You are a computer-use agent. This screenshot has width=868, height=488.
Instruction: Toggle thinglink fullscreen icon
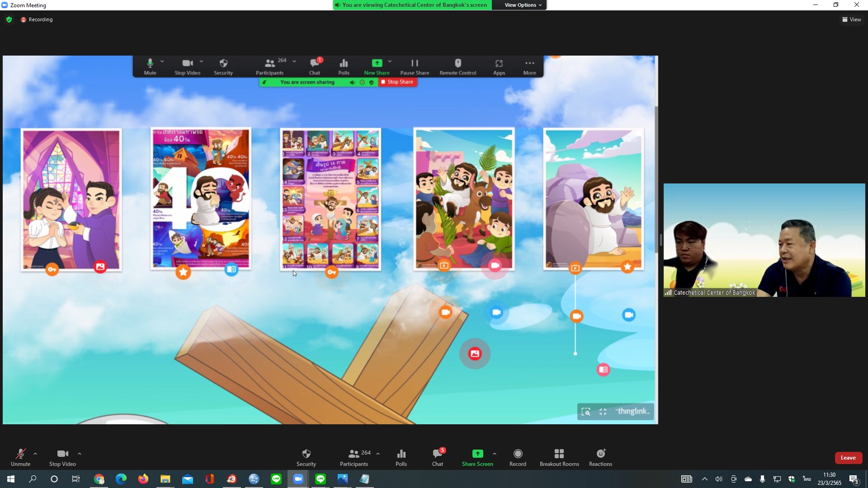[603, 412]
